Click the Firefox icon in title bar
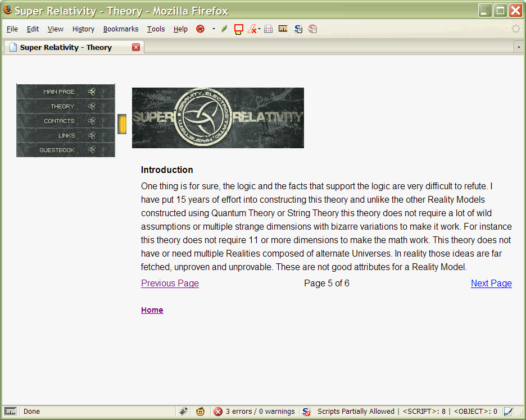This screenshot has height=420, width=526. coord(8,10)
